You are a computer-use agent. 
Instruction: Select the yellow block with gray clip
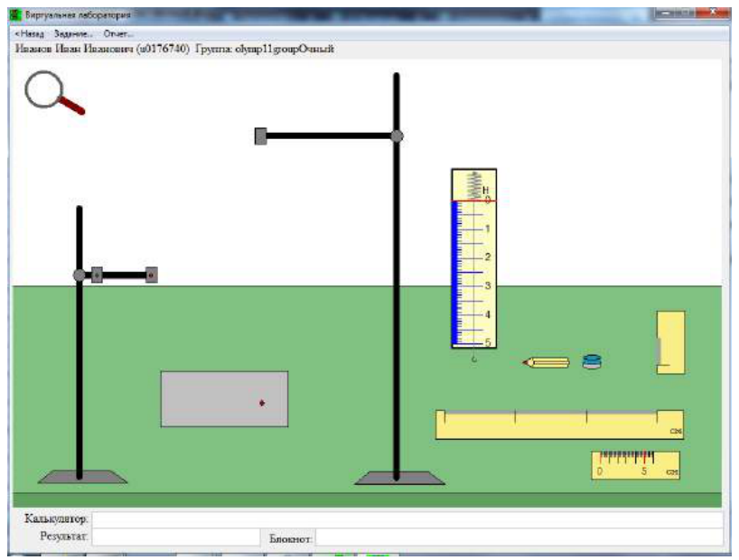(x=670, y=342)
